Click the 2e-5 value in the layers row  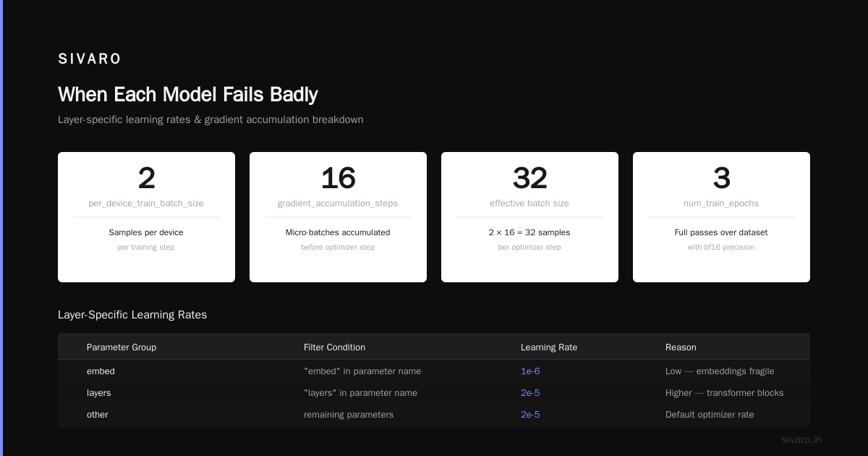tap(530, 393)
